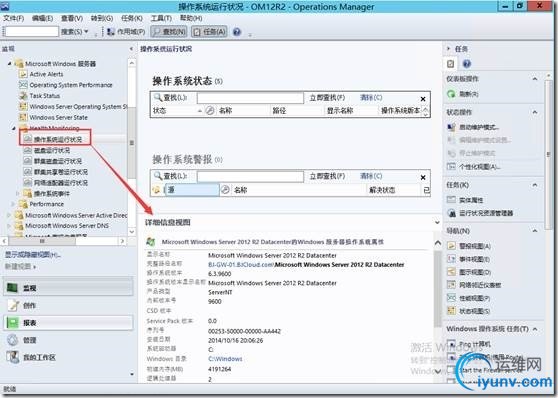Switch to 我的工作区 workspace
558x398 pixels.
pyautogui.click(x=68, y=357)
